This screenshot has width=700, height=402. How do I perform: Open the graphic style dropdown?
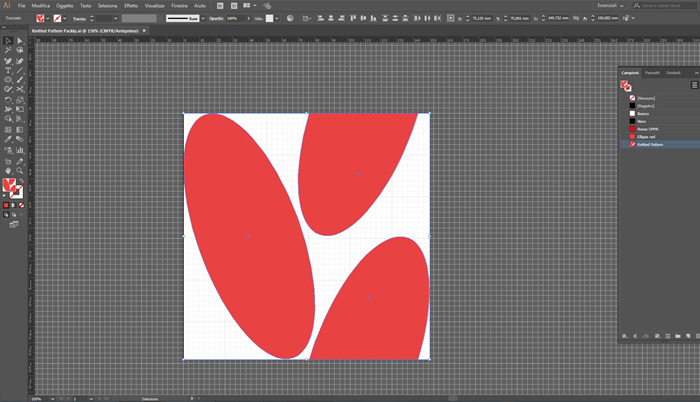pyautogui.click(x=277, y=18)
